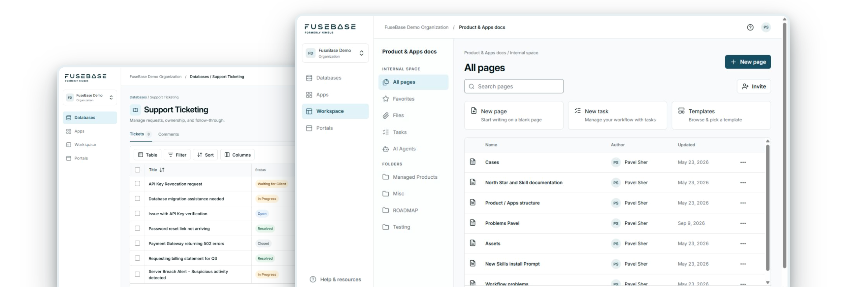
Task: Click Support Ticketing database icon
Action: click(x=135, y=110)
